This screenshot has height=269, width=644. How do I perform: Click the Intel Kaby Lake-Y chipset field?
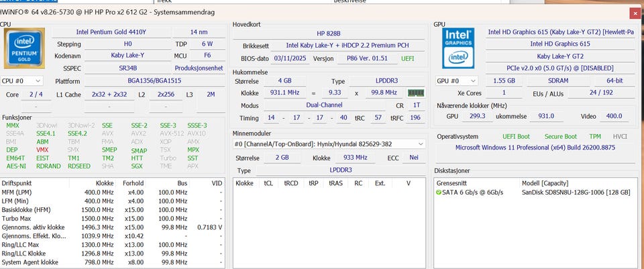click(347, 45)
